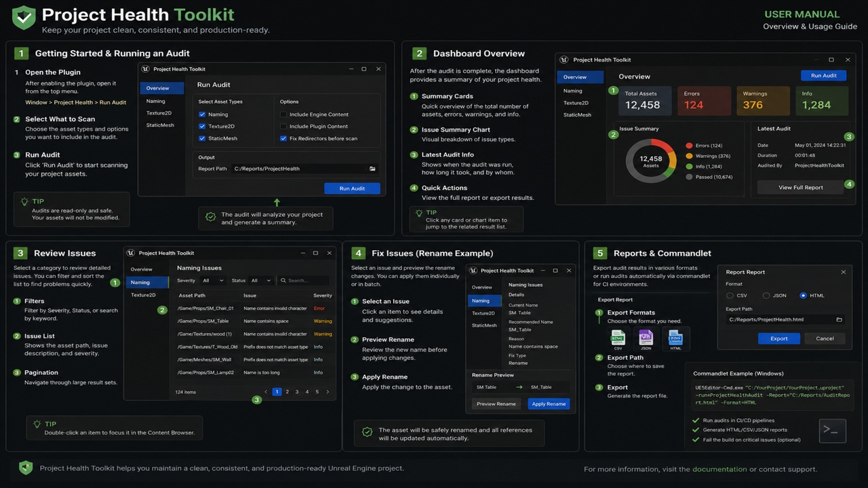Click the Export button in the report dialog
The height and width of the screenshot is (488, 868).
point(779,338)
